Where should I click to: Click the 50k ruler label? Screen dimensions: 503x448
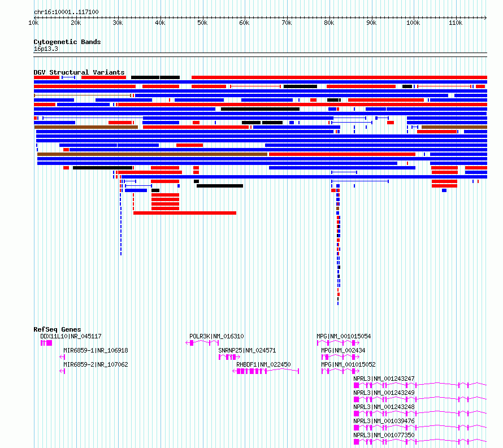coord(202,23)
